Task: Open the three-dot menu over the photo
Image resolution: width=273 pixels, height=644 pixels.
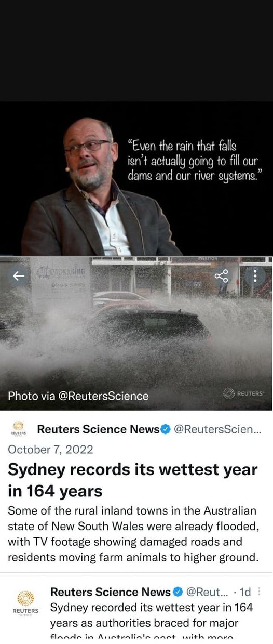Action: pyautogui.click(x=255, y=276)
